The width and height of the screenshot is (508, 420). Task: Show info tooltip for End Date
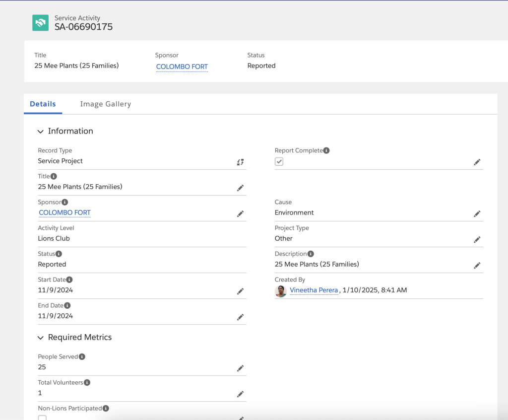pos(67,305)
